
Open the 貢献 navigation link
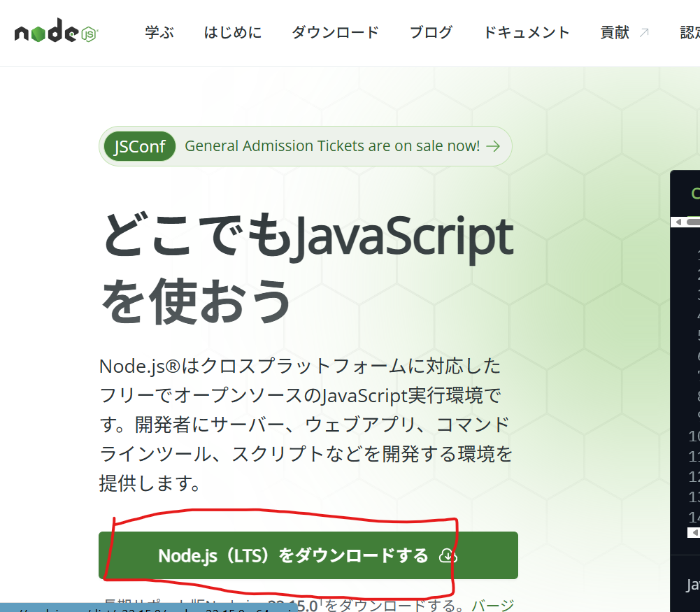(615, 33)
